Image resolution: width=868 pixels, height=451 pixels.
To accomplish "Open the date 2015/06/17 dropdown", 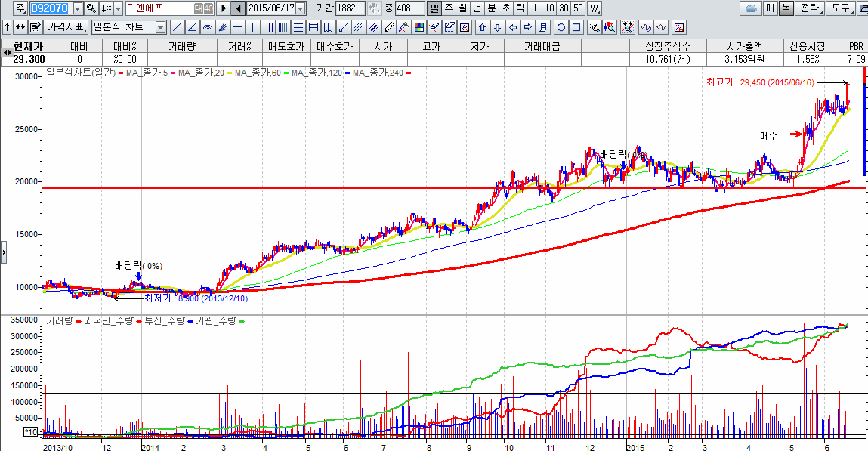I will [x=301, y=8].
